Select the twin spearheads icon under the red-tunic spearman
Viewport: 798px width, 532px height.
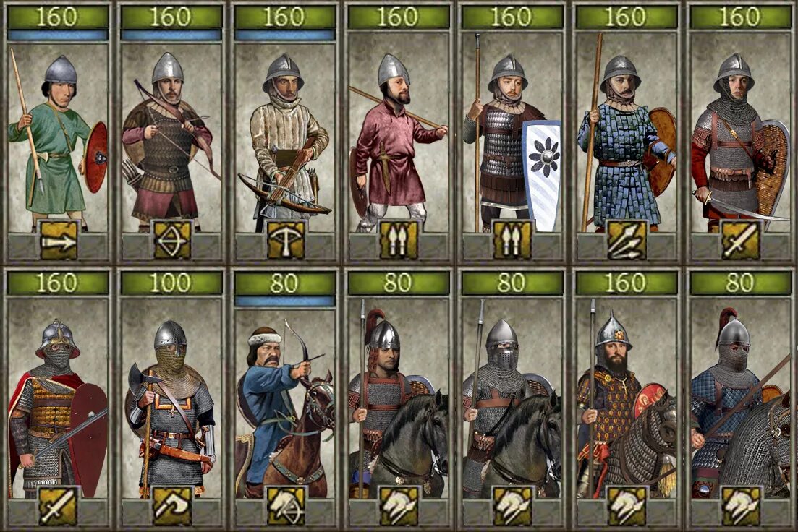[x=399, y=239]
